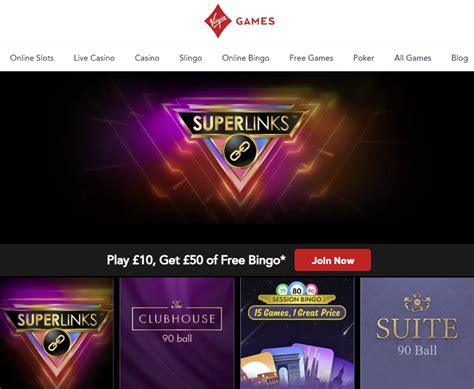Open the Slingo games page
Image resolution: width=474 pixels, height=389 pixels.
click(191, 58)
